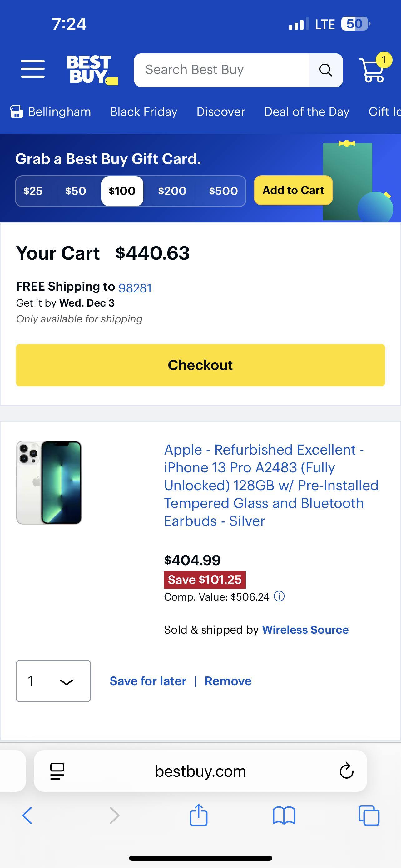Screen dimensions: 401x868
Task: Open Safari bookmarks icon
Action: coord(285,816)
